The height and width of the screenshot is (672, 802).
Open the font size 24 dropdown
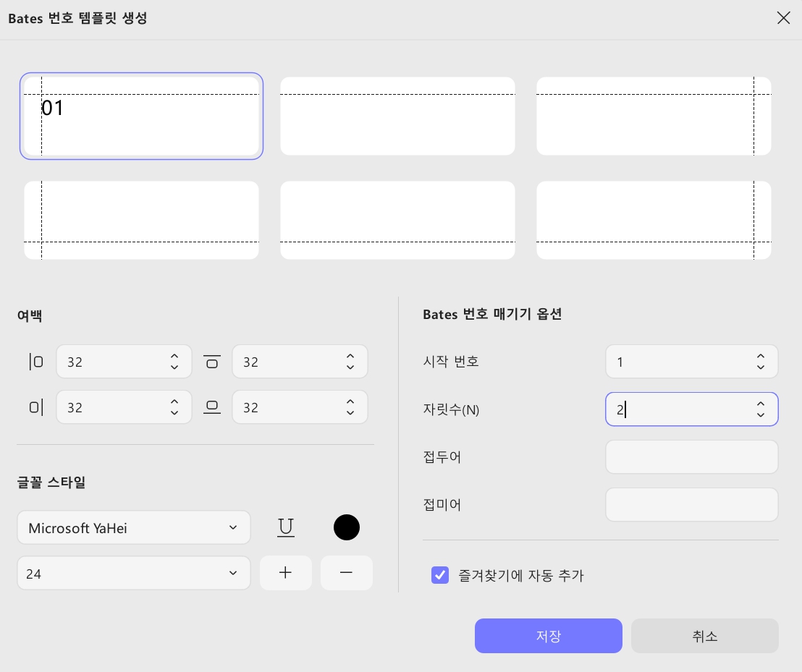pyautogui.click(x=134, y=573)
